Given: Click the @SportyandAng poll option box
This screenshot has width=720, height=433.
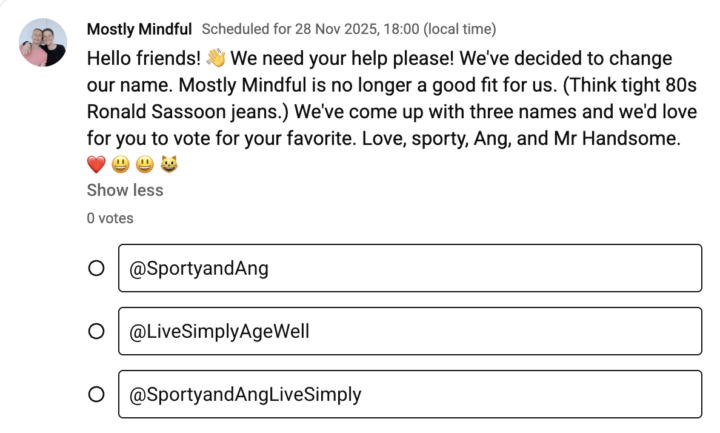Looking at the screenshot, I should click(x=409, y=268).
